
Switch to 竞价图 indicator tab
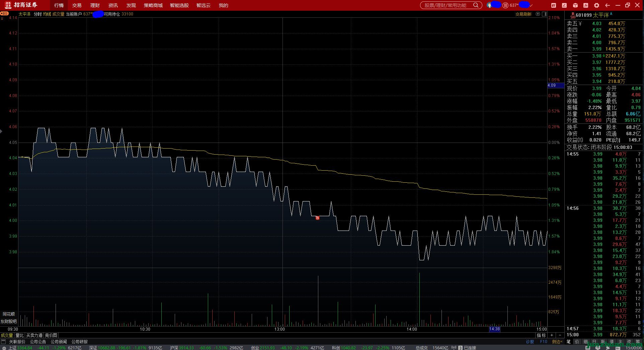pos(51,335)
